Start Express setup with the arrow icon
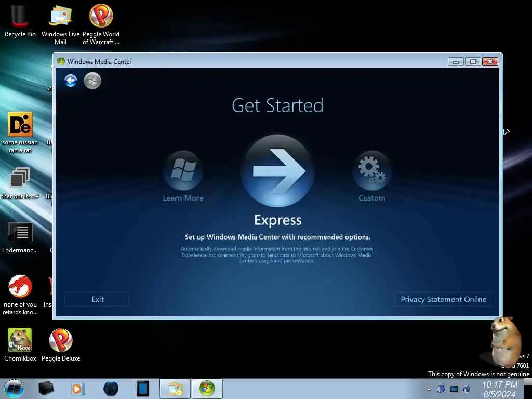The width and height of the screenshot is (532, 399). pos(277,170)
